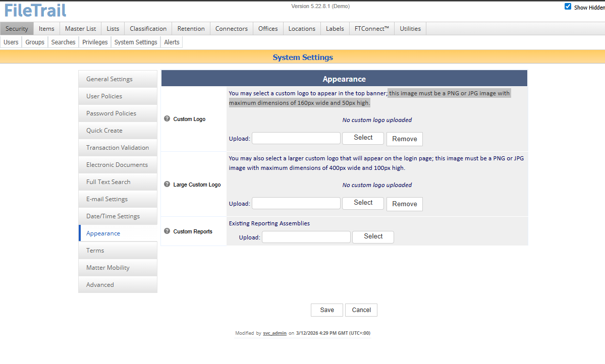Open E-mail Settings section

coord(118,199)
